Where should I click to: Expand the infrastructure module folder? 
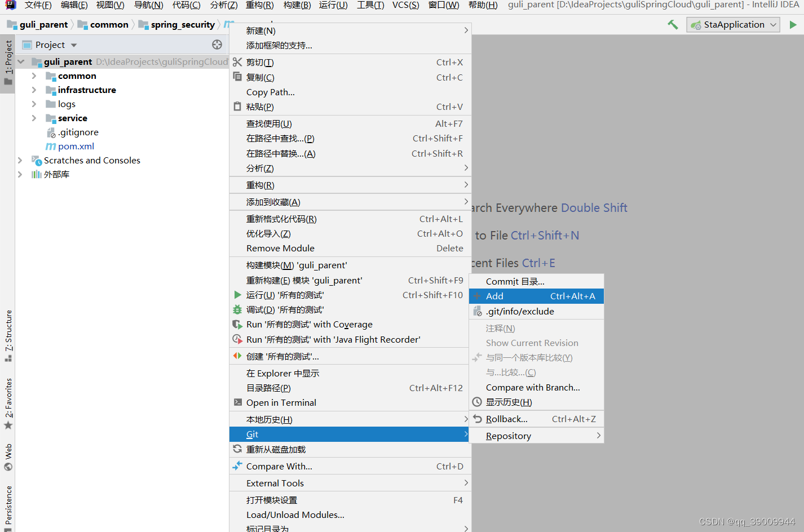34,90
